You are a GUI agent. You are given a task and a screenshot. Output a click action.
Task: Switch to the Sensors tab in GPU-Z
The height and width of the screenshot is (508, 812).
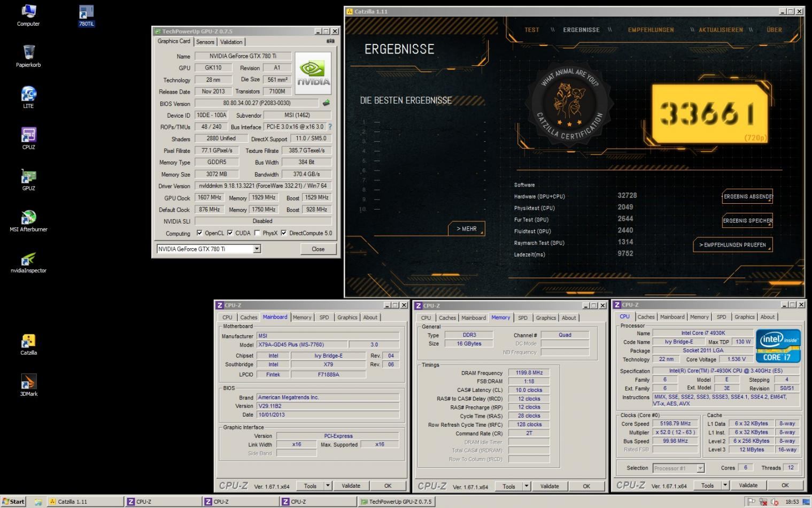pos(205,42)
